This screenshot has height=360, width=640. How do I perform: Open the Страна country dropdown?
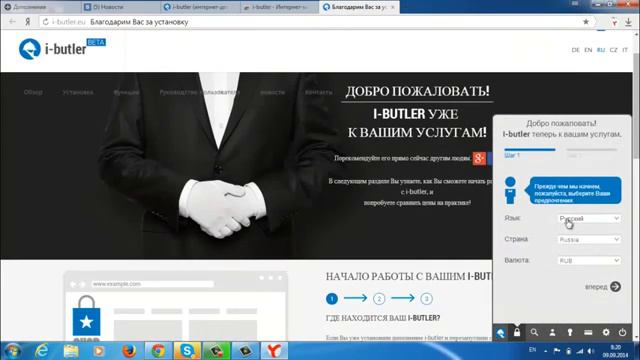pyautogui.click(x=589, y=240)
